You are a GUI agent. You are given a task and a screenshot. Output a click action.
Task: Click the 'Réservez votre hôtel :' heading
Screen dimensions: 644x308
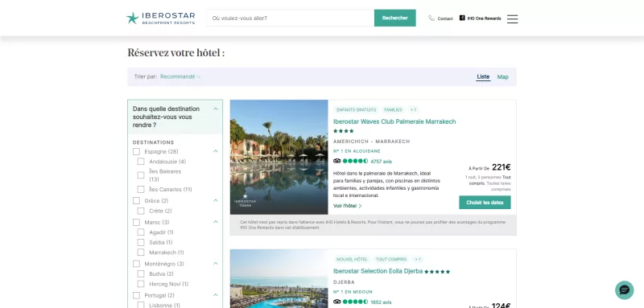click(x=176, y=53)
